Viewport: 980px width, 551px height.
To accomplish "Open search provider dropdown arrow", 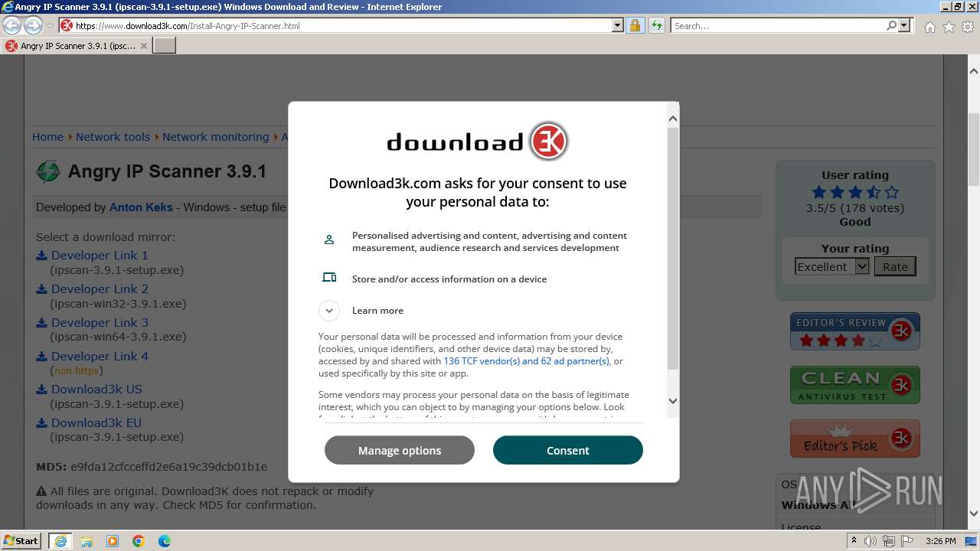I will pos(904,25).
